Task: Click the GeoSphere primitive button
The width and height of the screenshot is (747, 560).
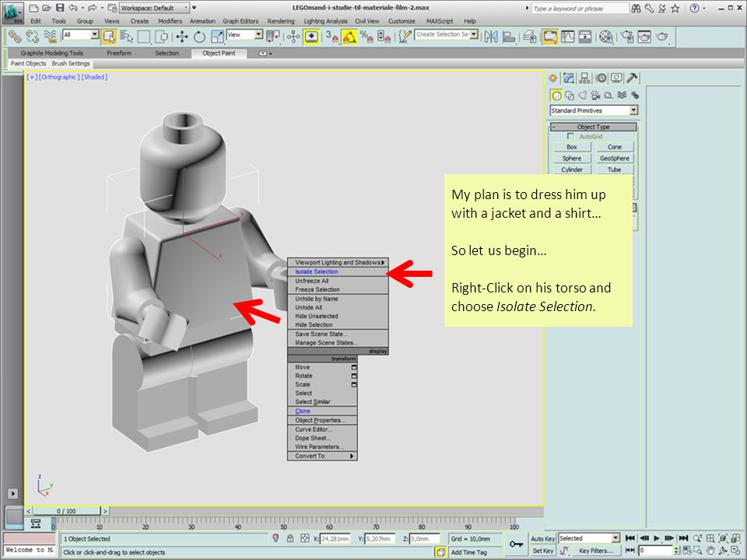Action: pyautogui.click(x=615, y=159)
